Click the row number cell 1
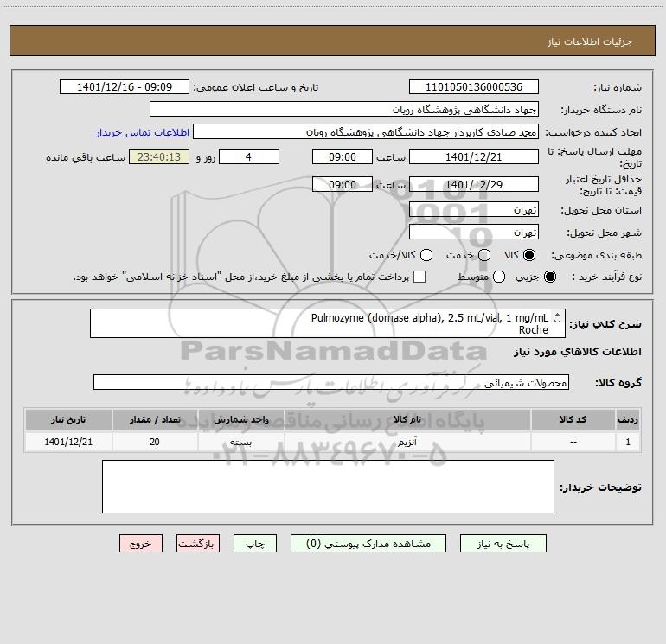The width and height of the screenshot is (666, 644). point(628,442)
